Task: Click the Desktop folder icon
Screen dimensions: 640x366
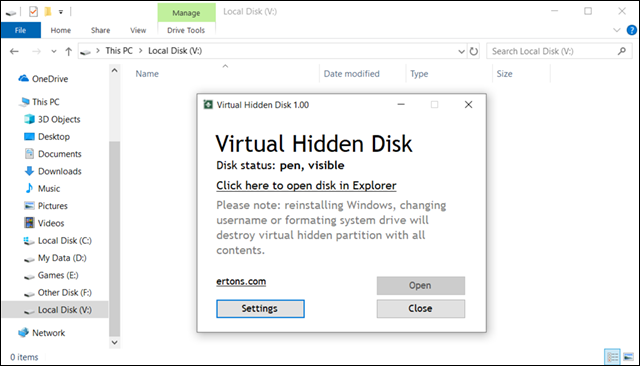Action: (x=29, y=136)
